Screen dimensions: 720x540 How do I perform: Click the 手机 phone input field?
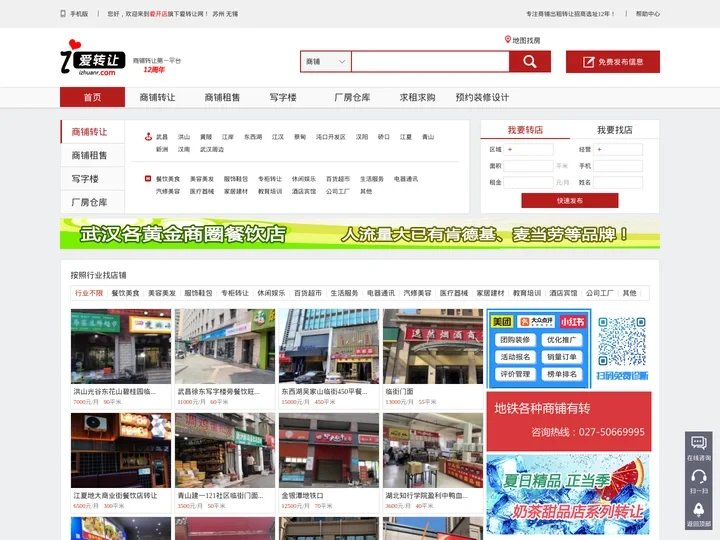click(x=618, y=166)
